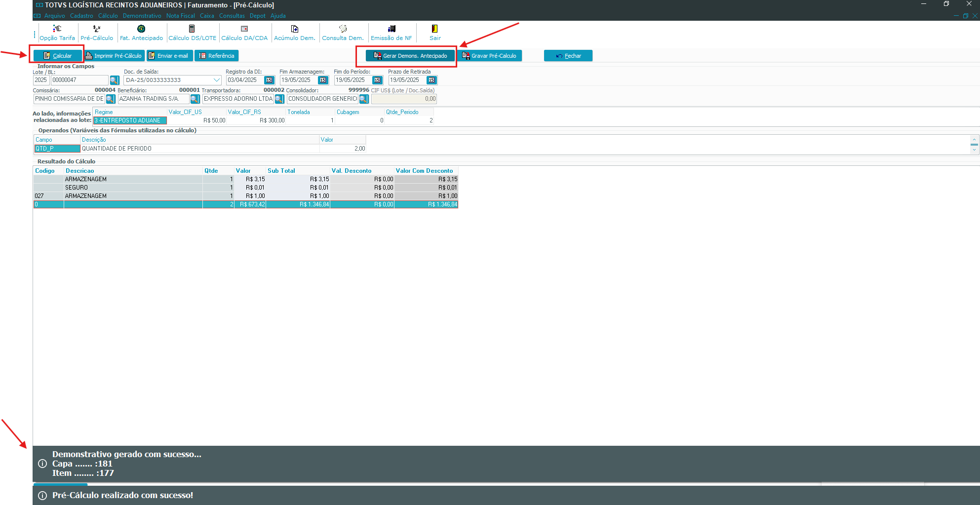Select the 3-ENTREPOSTO ADUANE regime cell
Image resolution: width=980 pixels, height=505 pixels.
tap(130, 120)
